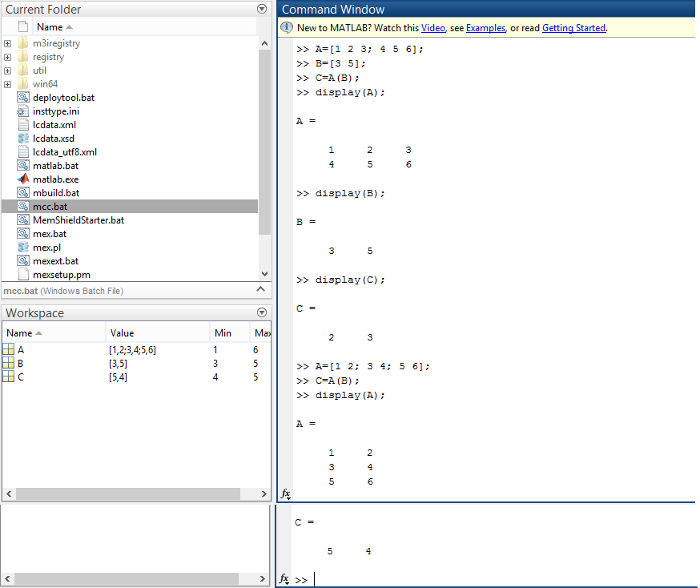
Task: Select the mcc.bat file icon
Action: point(23,206)
